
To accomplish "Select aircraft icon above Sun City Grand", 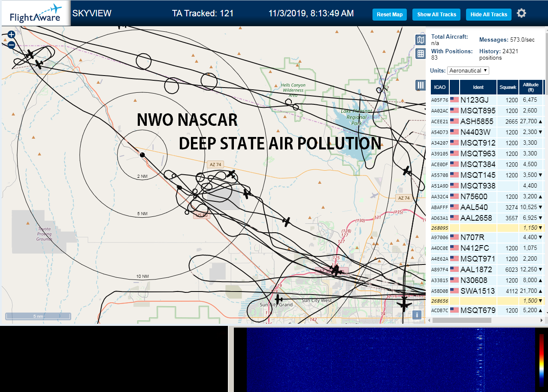I will click(x=278, y=298).
